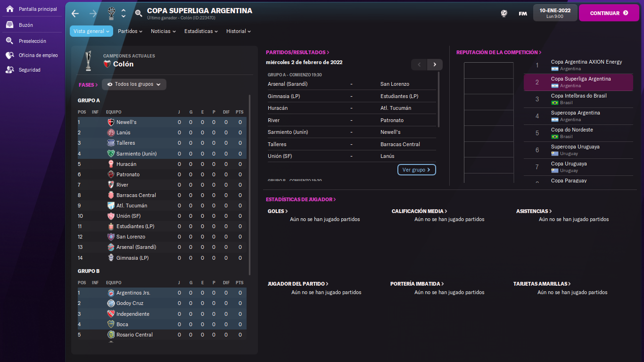Click Independiente club crest

[111, 314]
